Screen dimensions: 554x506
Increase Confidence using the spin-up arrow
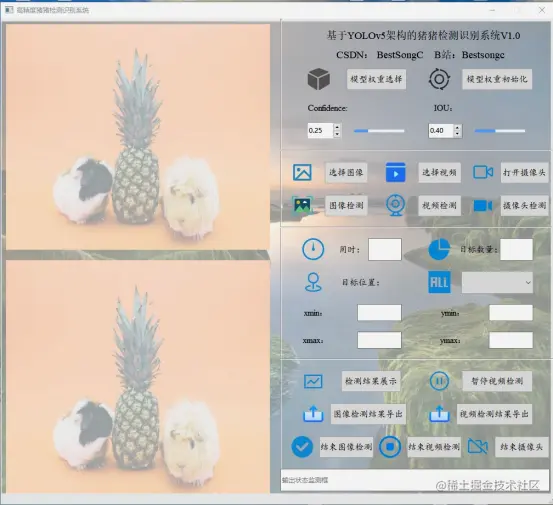[337, 127]
